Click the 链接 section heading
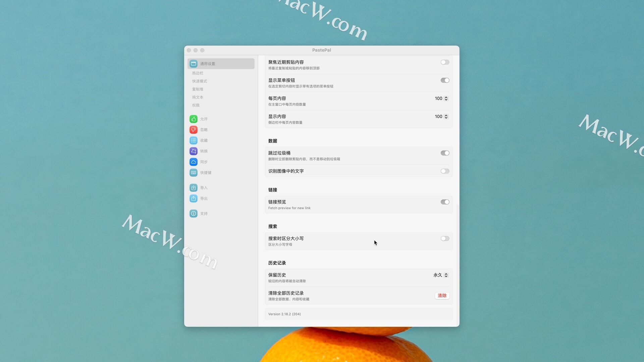The width and height of the screenshot is (644, 362). (x=273, y=190)
